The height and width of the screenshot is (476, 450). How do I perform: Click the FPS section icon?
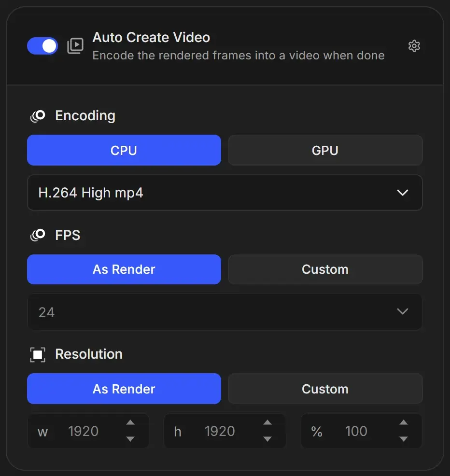tap(38, 235)
